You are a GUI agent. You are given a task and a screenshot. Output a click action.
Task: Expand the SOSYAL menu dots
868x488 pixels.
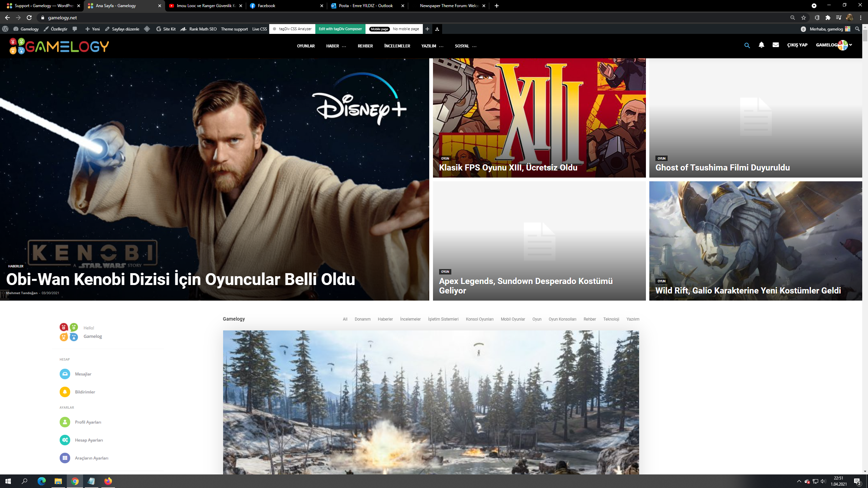click(474, 46)
